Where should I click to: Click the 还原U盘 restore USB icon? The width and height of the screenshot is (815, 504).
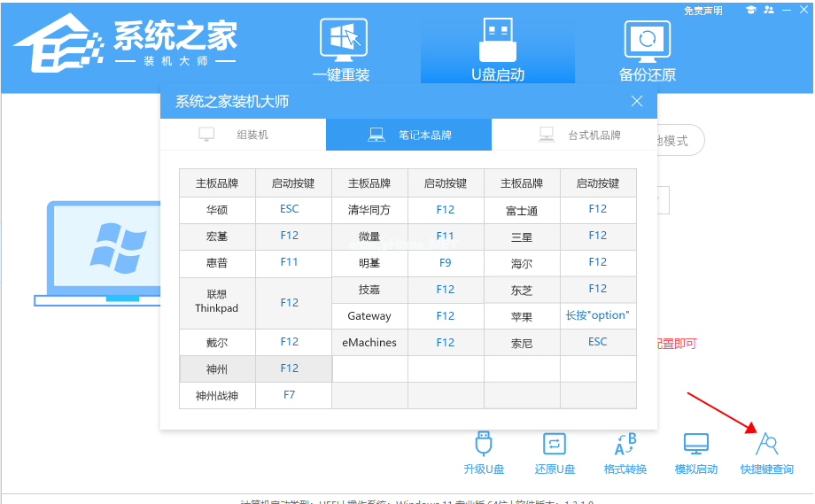(x=555, y=452)
